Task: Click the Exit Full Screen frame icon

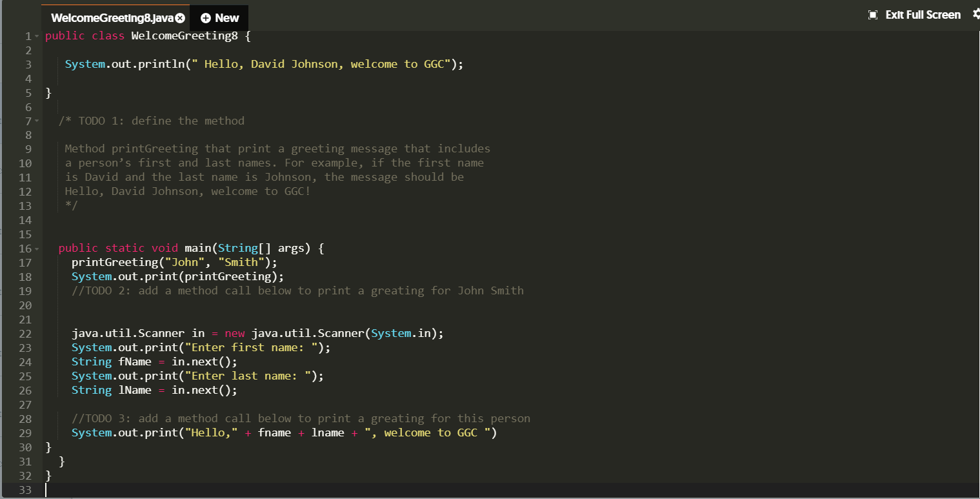Action: [872, 14]
